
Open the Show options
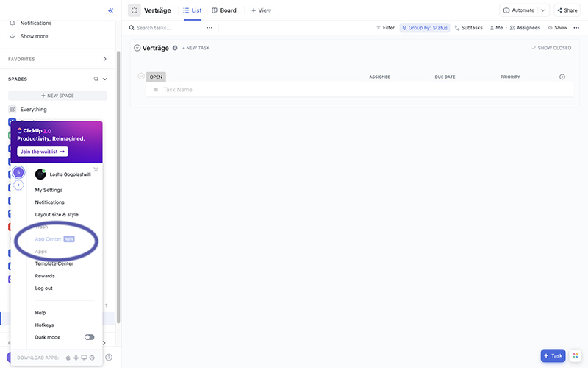click(558, 28)
